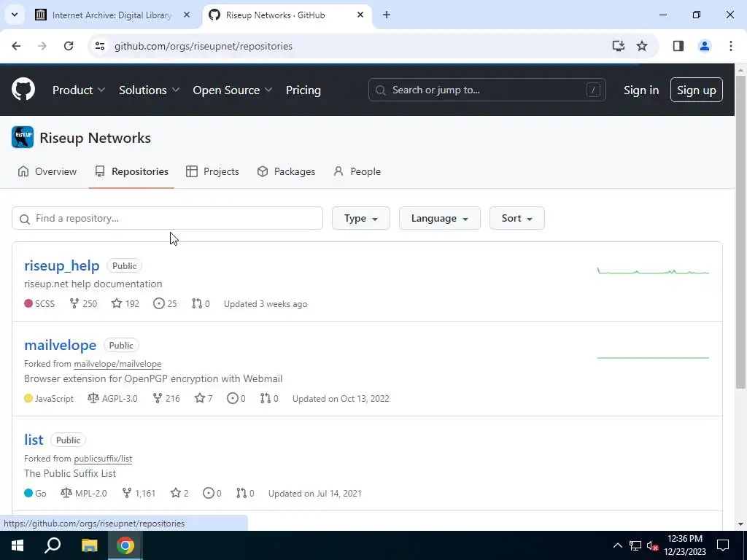Image resolution: width=747 pixels, height=560 pixels.
Task: Click the star count 7 on mailvelope
Action: [x=204, y=399]
